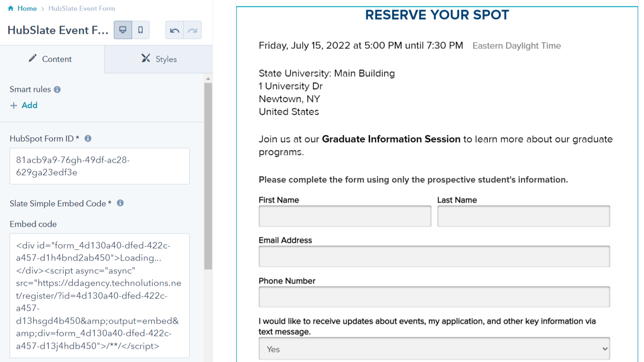The image size is (644, 362).
Task: Switch to mobile preview view
Action: [x=141, y=30]
